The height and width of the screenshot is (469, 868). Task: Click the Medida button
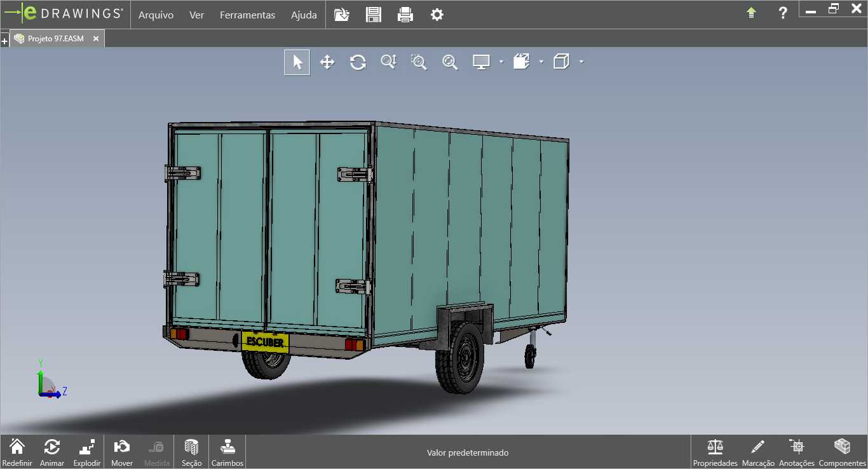[157, 452]
